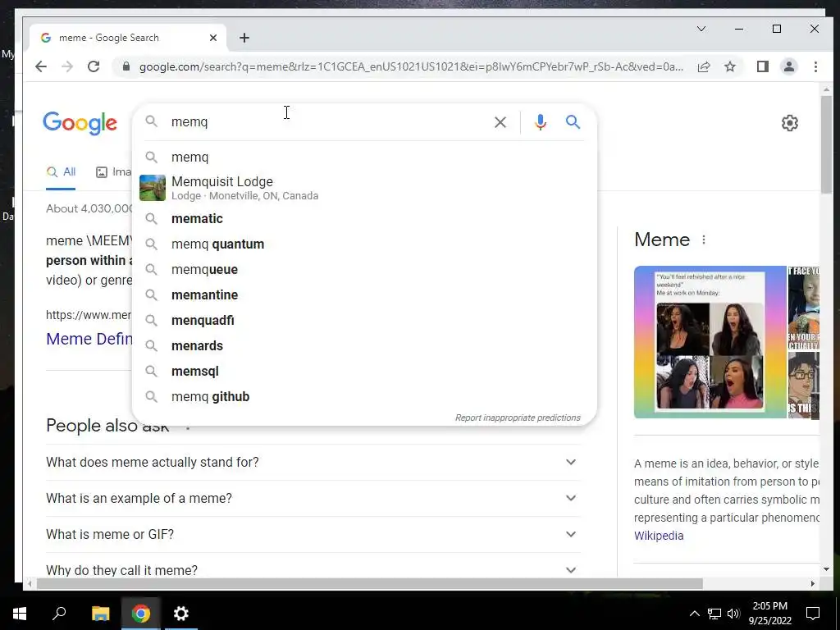This screenshot has height=630, width=840.
Task: Go to Google home via logo
Action: pyautogui.click(x=80, y=123)
